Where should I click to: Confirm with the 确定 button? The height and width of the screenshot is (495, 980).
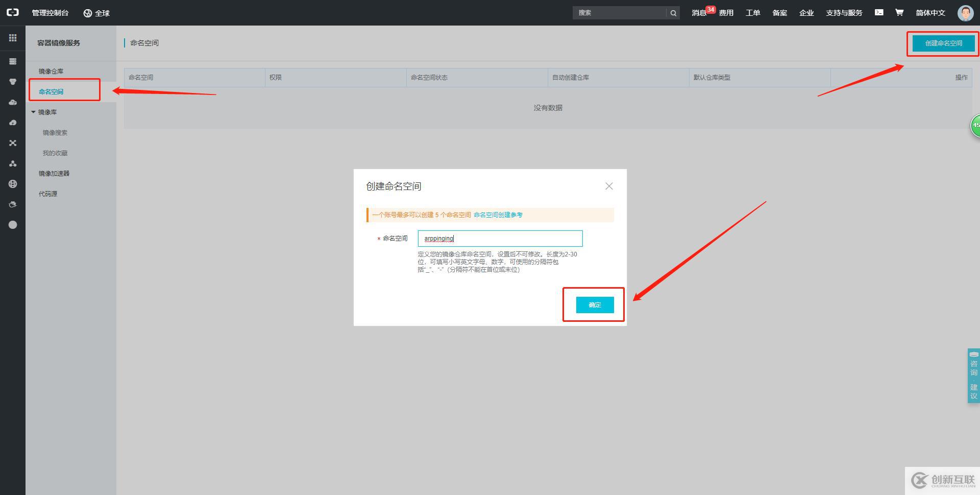tap(595, 305)
